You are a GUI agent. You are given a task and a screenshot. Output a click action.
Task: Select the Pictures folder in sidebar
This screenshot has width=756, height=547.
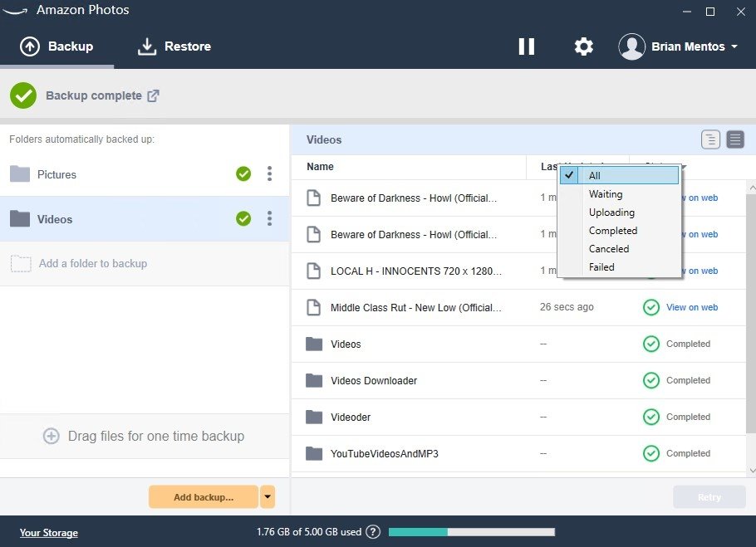tap(145, 174)
